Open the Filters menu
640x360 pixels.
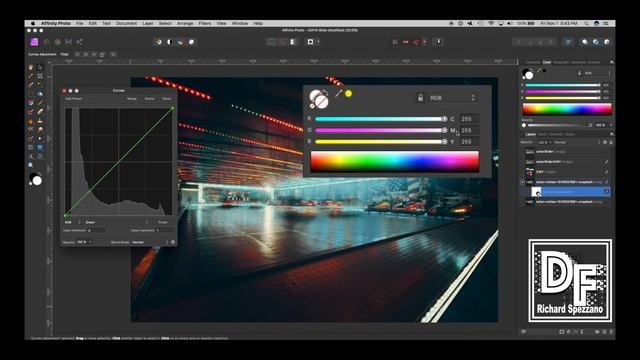point(205,24)
